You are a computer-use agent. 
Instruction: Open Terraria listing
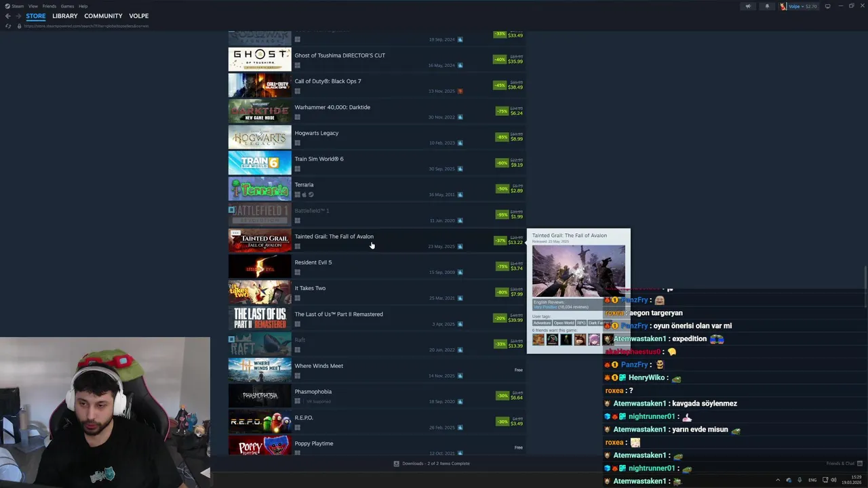pyautogui.click(x=377, y=188)
